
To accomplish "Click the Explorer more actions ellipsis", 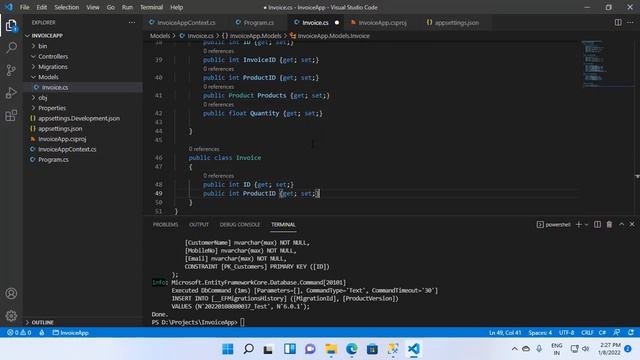I will (131, 22).
